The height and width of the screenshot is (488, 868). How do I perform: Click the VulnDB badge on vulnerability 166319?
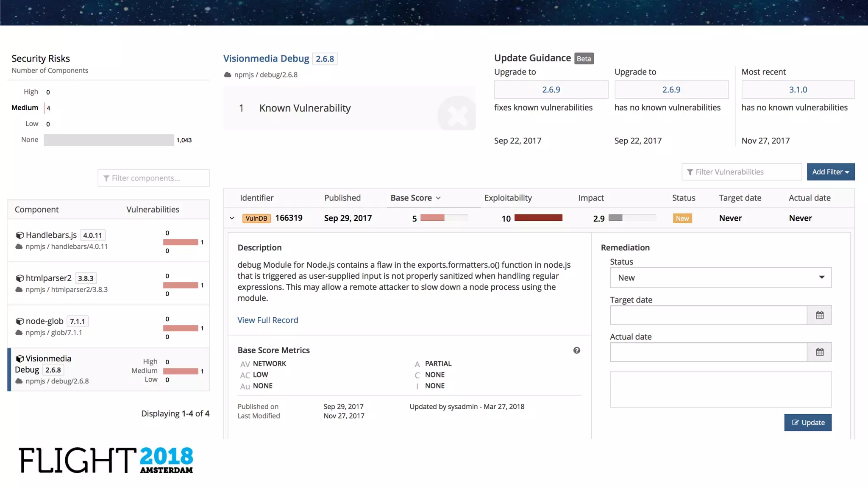point(256,218)
